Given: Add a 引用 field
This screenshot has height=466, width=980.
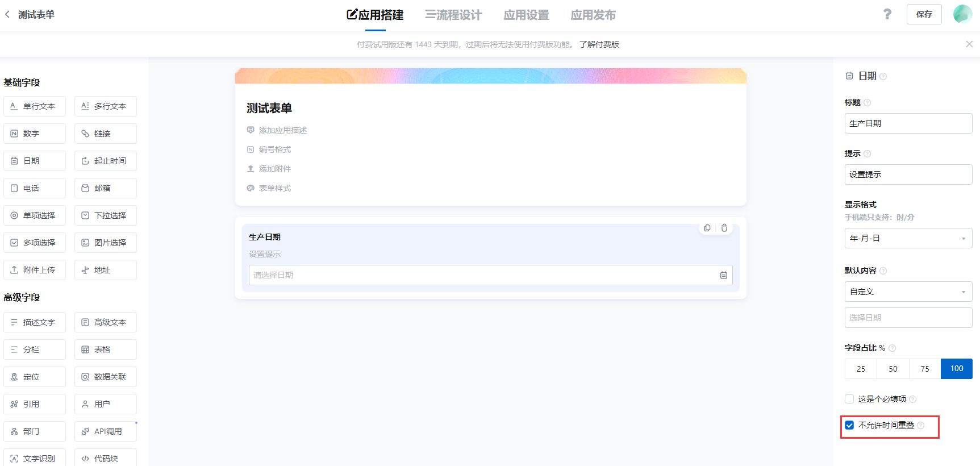Looking at the screenshot, I should pyautogui.click(x=35, y=404).
